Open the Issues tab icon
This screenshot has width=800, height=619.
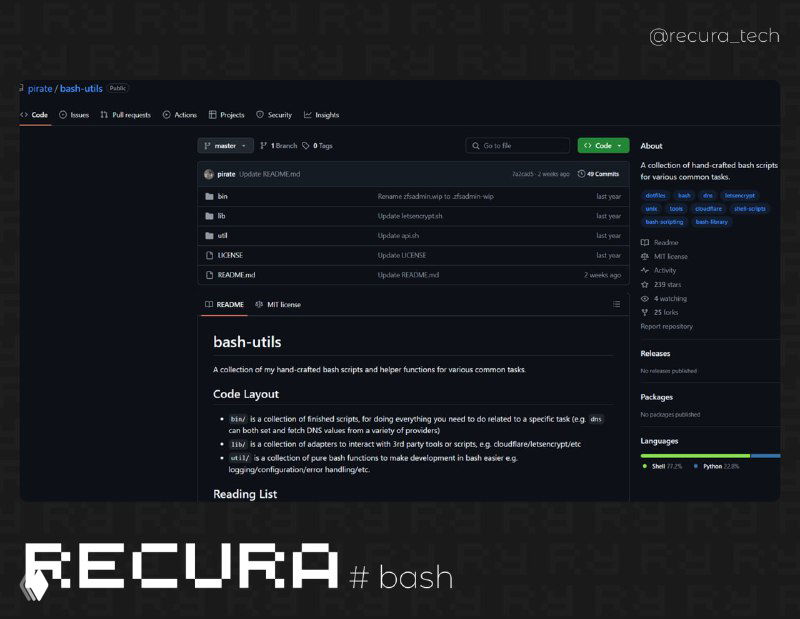point(62,115)
